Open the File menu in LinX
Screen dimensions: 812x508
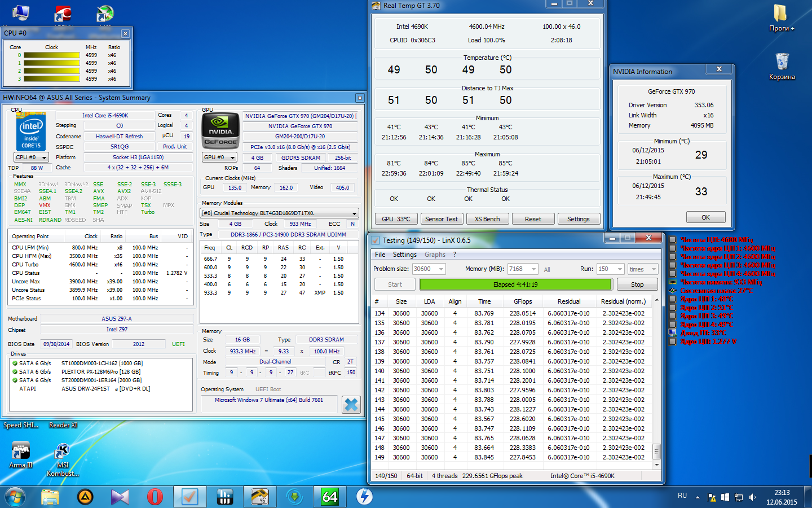click(x=380, y=255)
